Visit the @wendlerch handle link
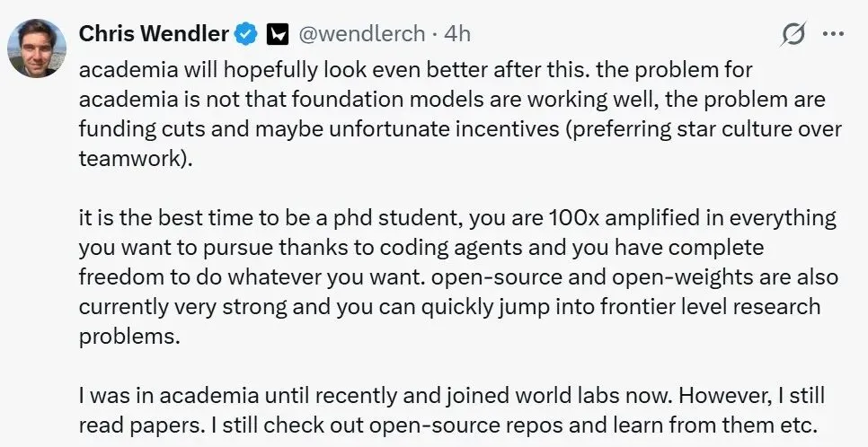The width and height of the screenshot is (868, 447). [362, 34]
